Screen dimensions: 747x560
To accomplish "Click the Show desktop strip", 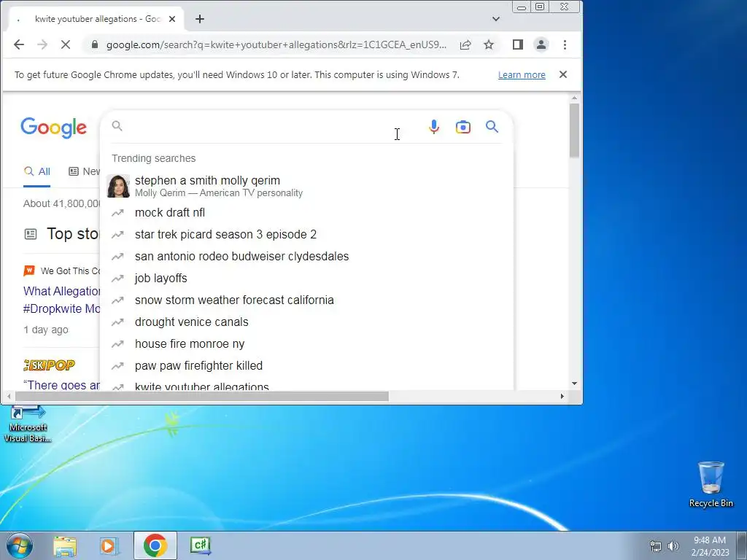I will (742, 545).
